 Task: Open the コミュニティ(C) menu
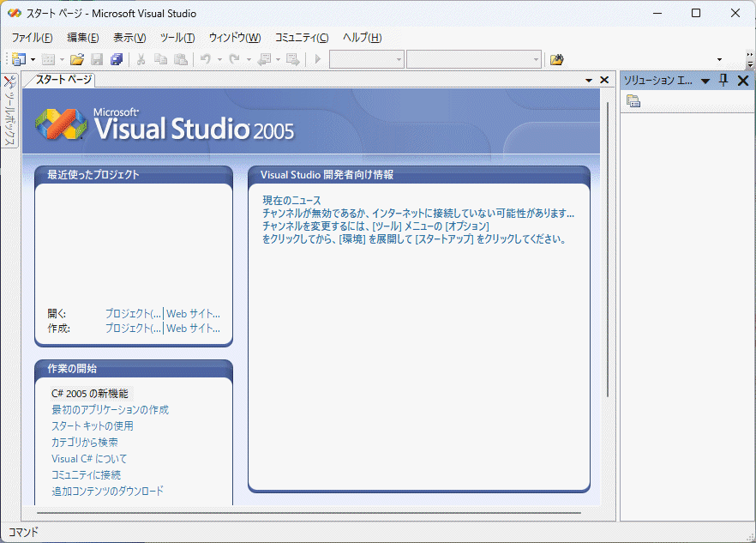tap(301, 38)
